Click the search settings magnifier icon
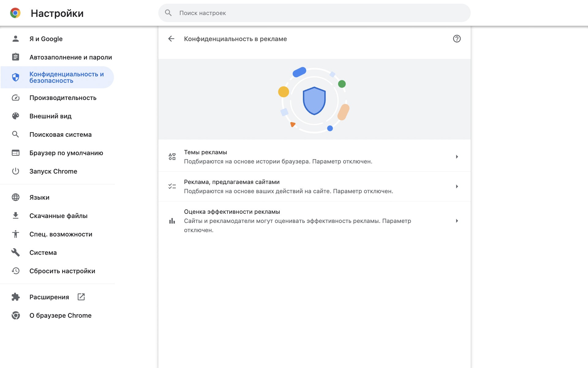Viewport: 588px width, 368px height. click(x=168, y=13)
